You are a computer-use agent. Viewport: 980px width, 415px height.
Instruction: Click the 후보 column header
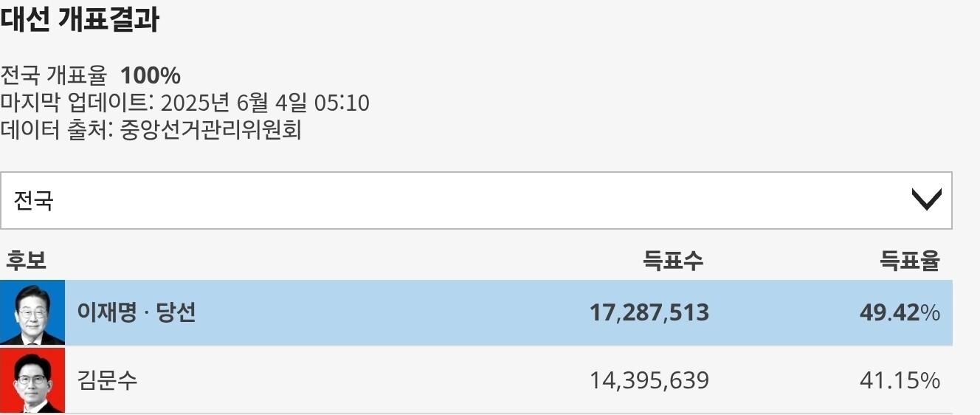tap(27, 260)
